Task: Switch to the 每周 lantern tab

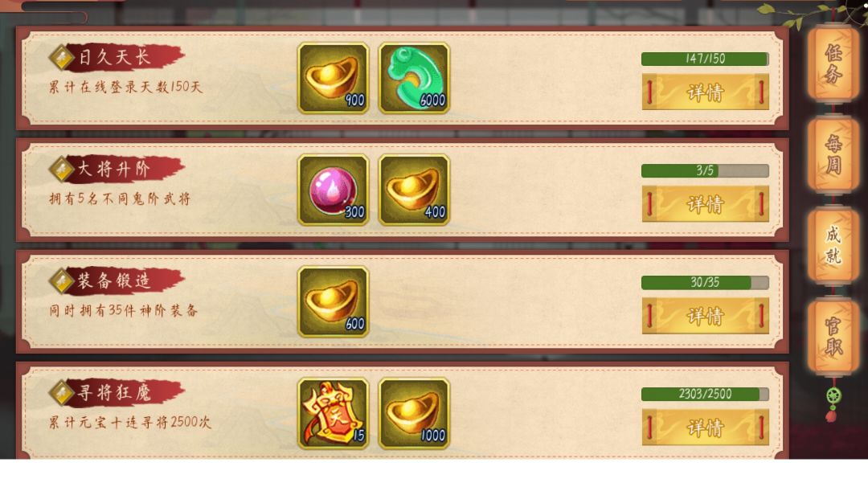Action: 833,154
